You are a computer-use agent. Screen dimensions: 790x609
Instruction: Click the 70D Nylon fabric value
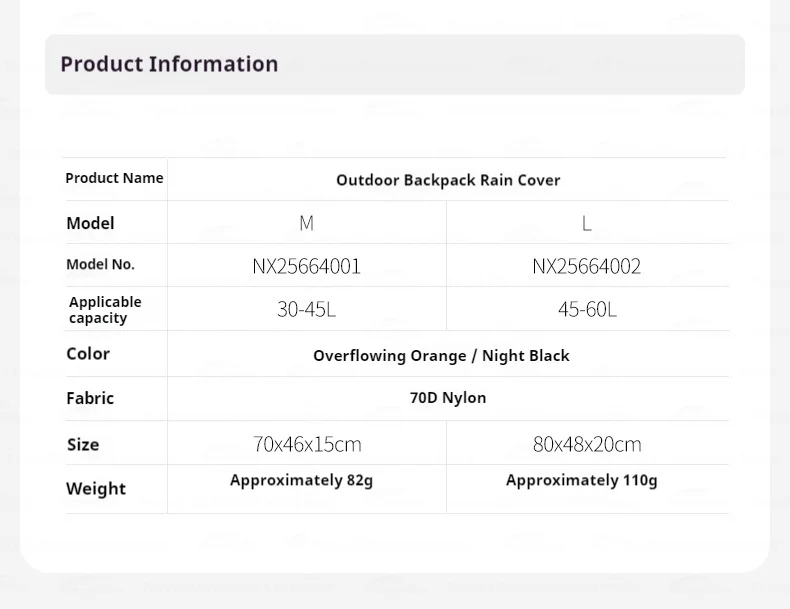448,398
